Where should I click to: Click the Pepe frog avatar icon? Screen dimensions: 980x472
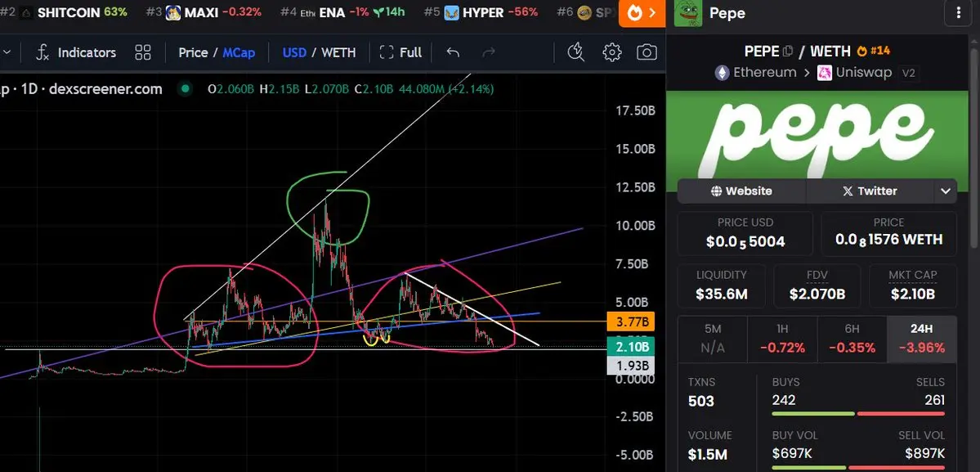point(688,13)
